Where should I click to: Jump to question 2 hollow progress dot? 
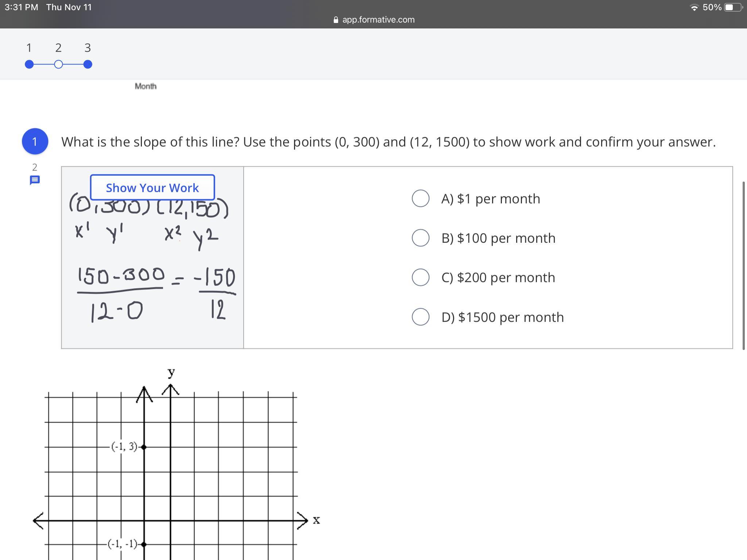[x=58, y=65]
